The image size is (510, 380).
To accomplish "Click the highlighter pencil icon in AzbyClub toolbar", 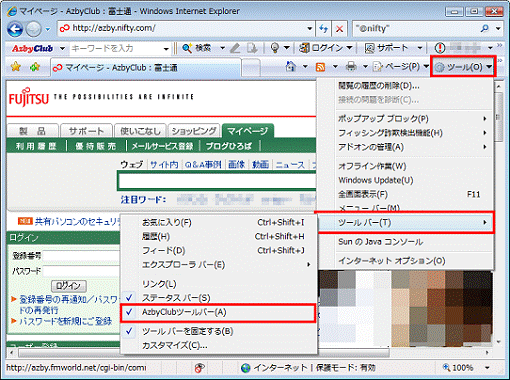I will [235, 49].
